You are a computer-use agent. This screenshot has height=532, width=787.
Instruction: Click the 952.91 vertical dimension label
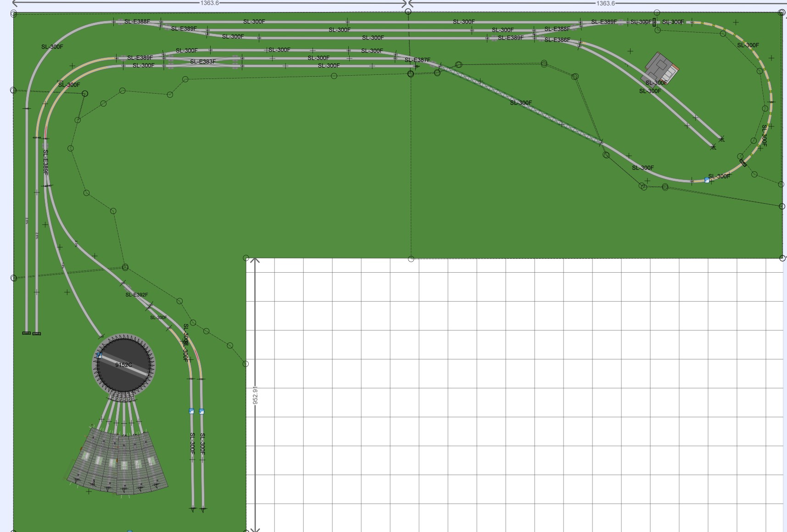[x=256, y=395]
